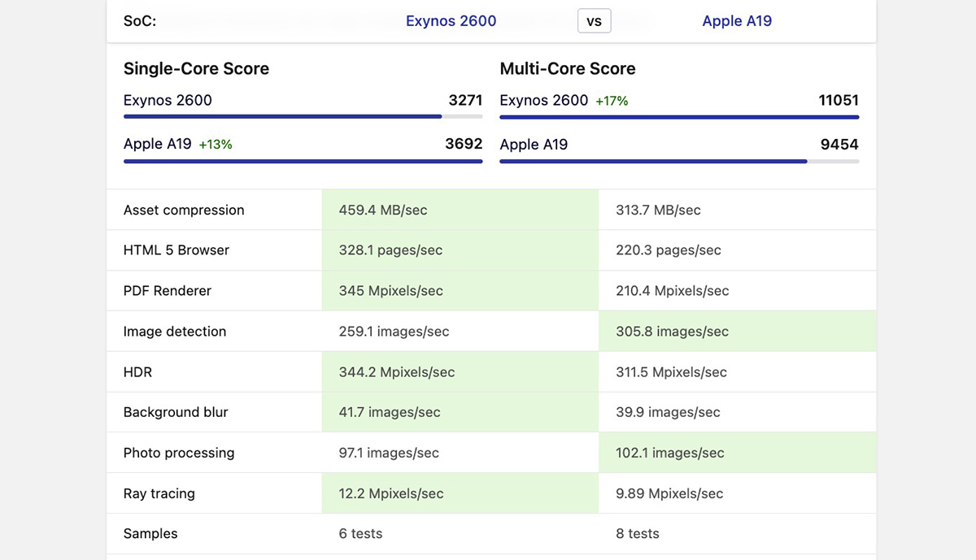Click the +13% Apple A19 advantage label
976x560 pixels.
point(216,145)
